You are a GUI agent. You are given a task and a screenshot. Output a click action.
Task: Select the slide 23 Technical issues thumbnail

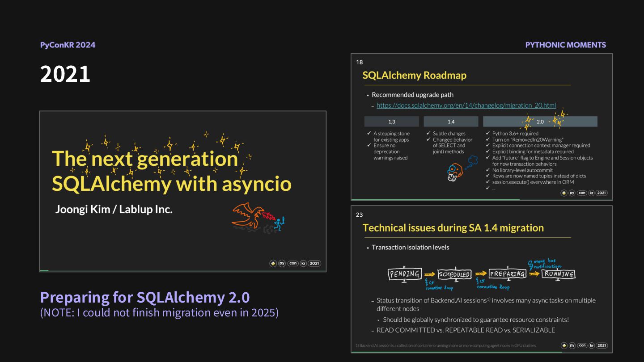(482, 279)
